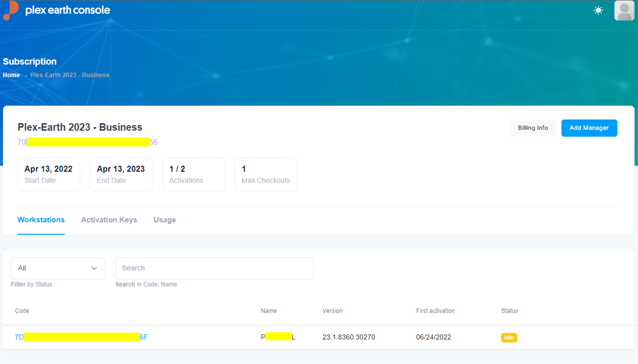Open Billing Info
The width and height of the screenshot is (638, 364).
533,128
